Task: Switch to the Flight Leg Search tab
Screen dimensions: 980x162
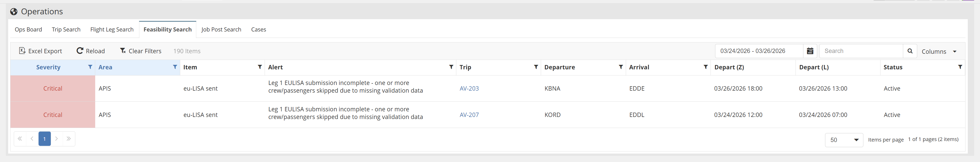Action: (x=112, y=30)
